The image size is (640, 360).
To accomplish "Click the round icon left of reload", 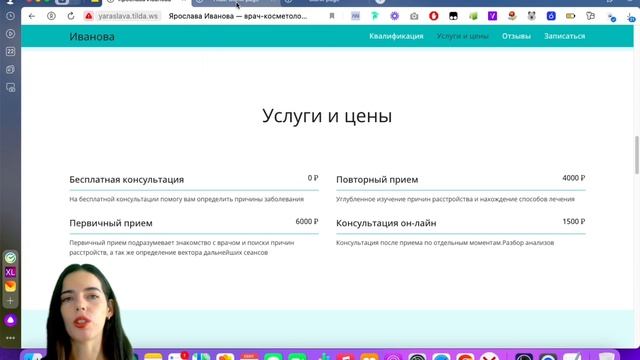I will [51, 16].
